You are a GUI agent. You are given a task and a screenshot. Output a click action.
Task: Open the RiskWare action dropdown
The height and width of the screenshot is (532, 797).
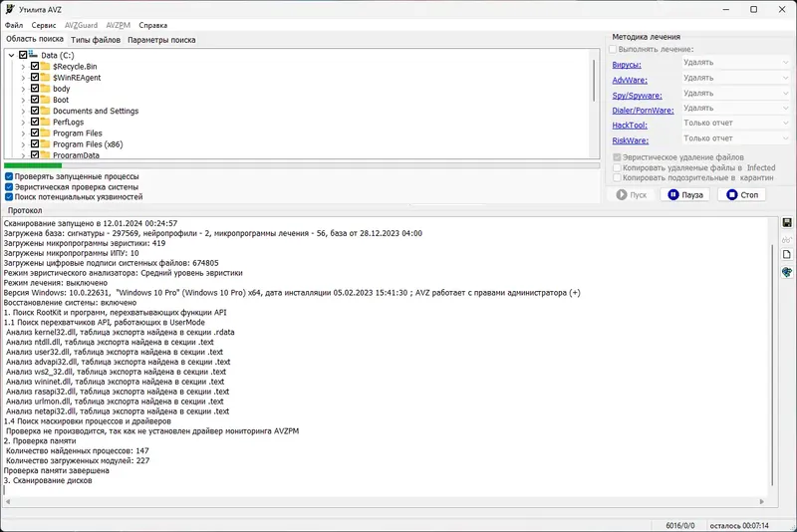tap(735, 138)
